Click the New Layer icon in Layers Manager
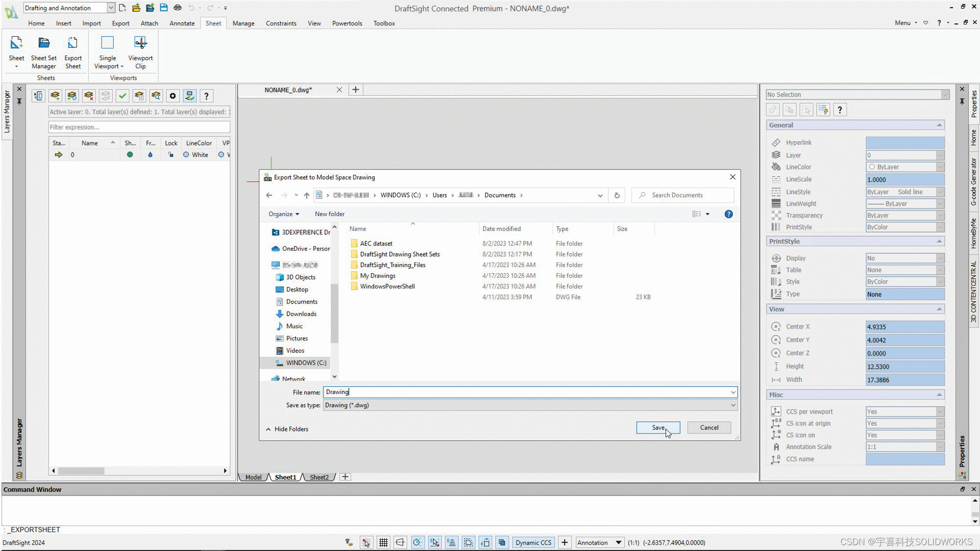Image resolution: width=980 pixels, height=551 pixels. (x=55, y=96)
